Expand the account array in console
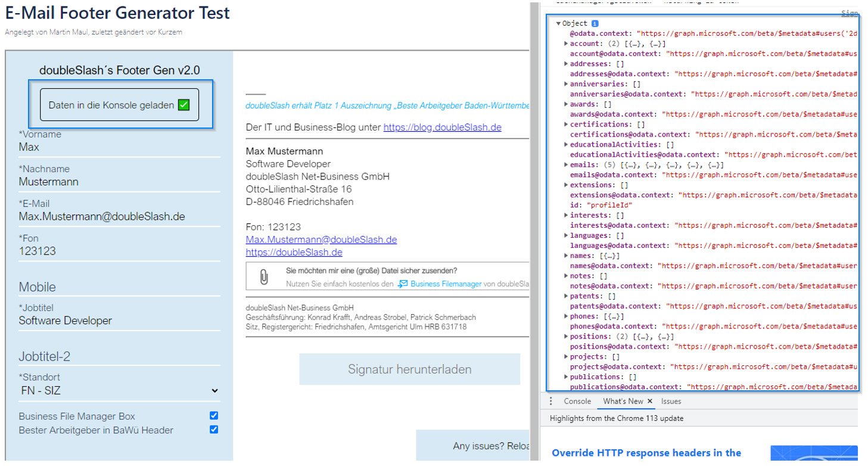The image size is (868, 466). click(566, 44)
